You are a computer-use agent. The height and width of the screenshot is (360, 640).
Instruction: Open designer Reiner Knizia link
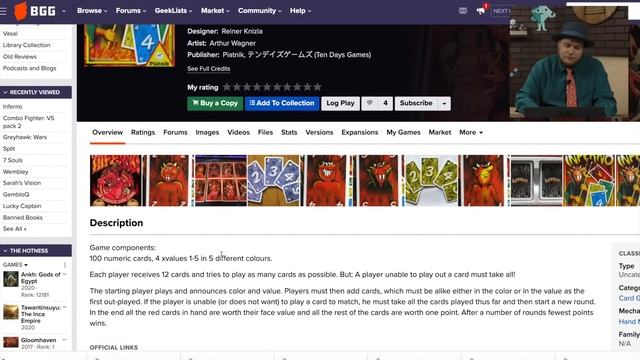point(242,31)
